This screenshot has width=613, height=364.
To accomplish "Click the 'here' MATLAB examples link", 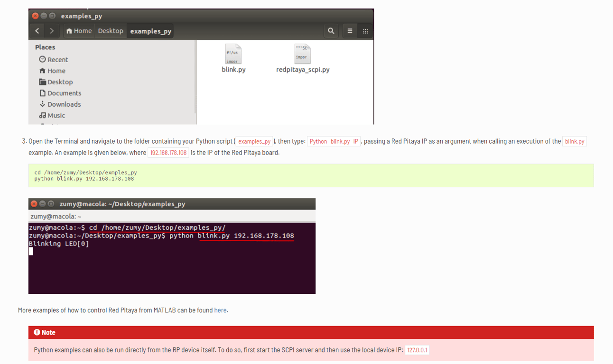I will (220, 310).
